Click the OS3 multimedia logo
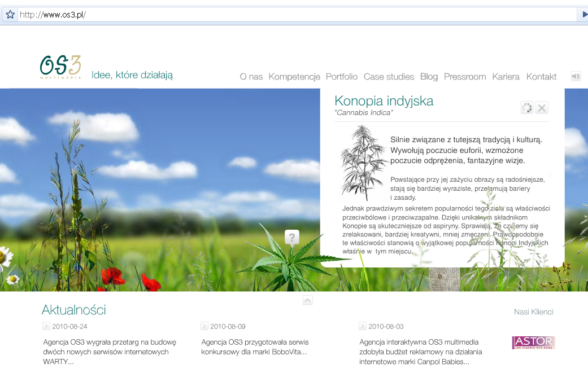Image resolution: width=588 pixels, height=373 pixels. [60, 67]
